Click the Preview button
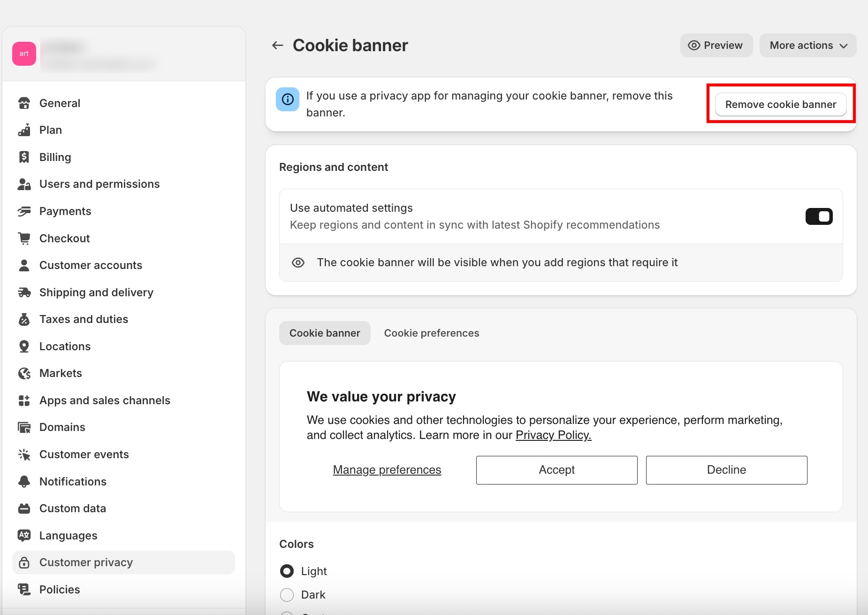Image resolution: width=868 pixels, height=615 pixels. (x=716, y=46)
